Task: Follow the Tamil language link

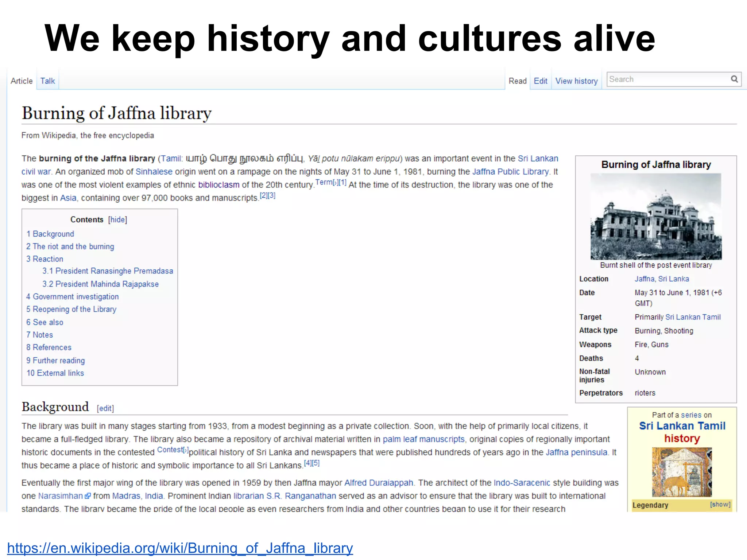Action: point(170,159)
